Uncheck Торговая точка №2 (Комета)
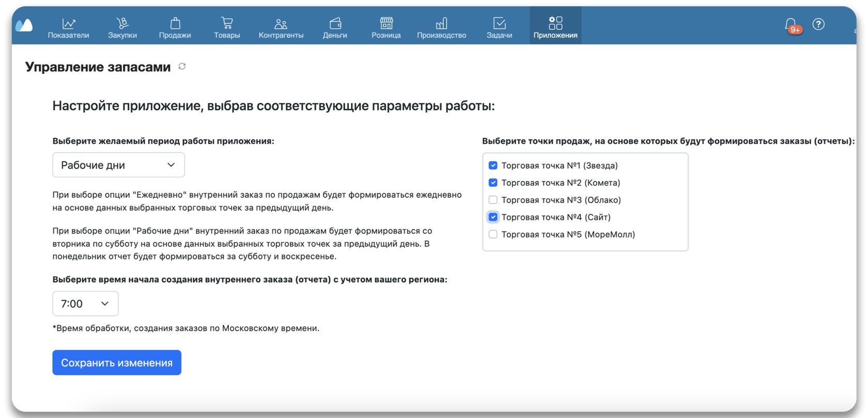The image size is (868, 418). tap(493, 183)
